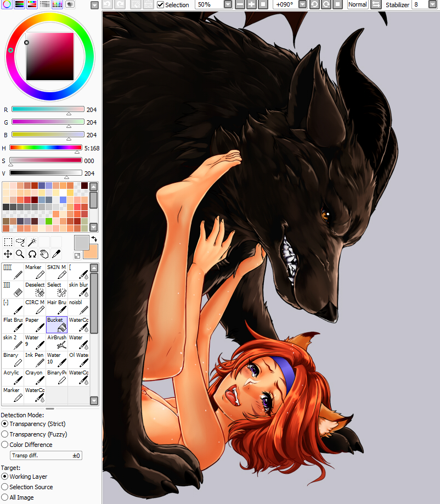Redo the last undone action
This screenshot has height=504, width=440.
[x=120, y=4]
